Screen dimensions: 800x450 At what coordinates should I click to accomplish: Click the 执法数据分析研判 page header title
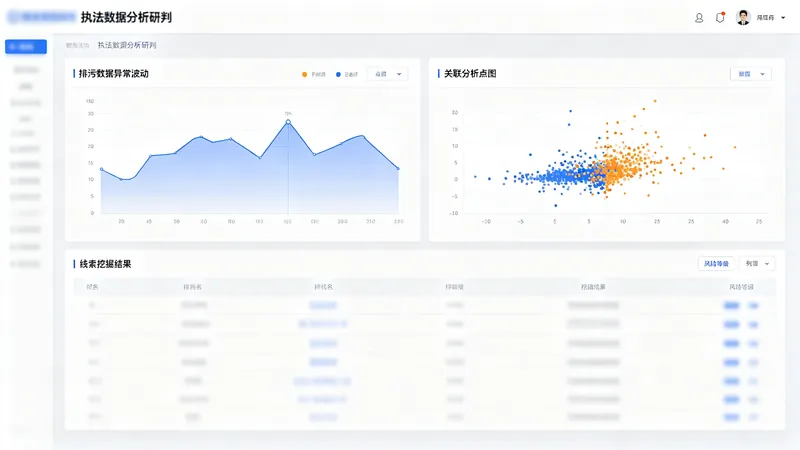tap(126, 17)
